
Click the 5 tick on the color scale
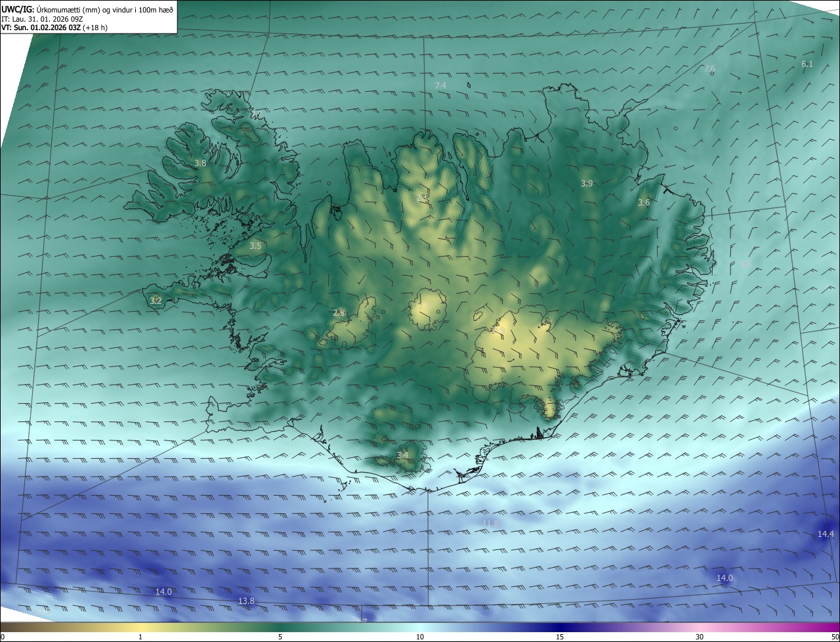280,637
